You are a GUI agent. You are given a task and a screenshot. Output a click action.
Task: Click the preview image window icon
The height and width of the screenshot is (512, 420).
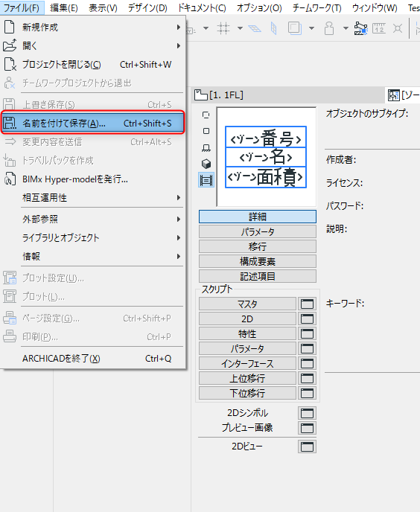[x=307, y=428]
